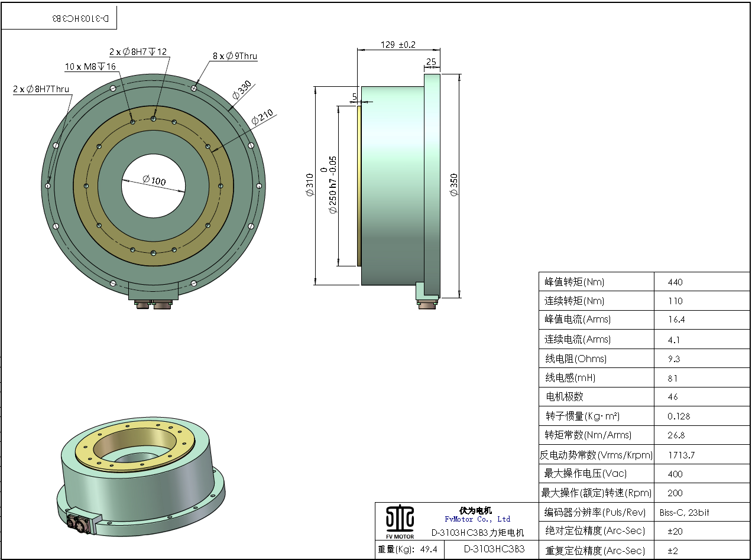Select the ±2 repeatability value
This screenshot has height=560, width=752.
(x=673, y=551)
